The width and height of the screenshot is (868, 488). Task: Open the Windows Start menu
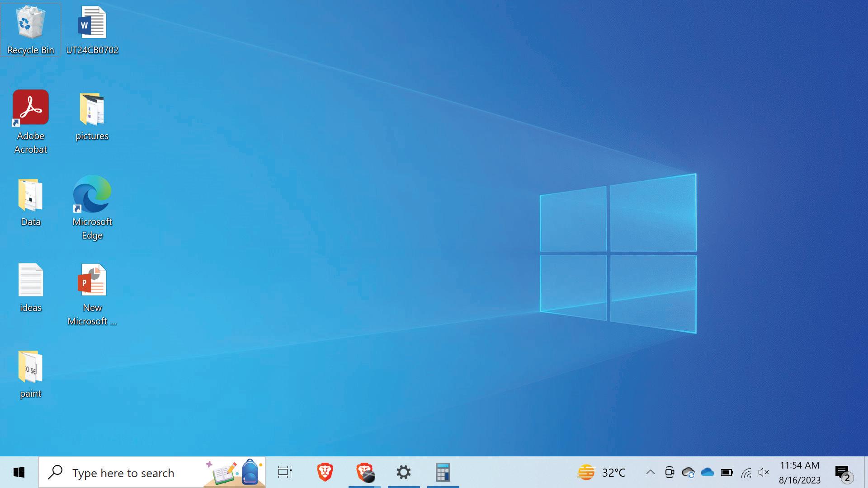point(19,473)
